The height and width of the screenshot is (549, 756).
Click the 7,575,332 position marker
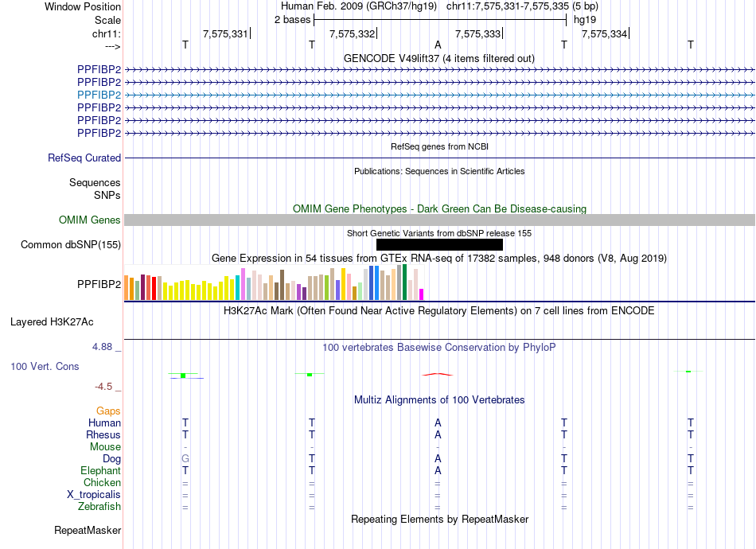[353, 33]
